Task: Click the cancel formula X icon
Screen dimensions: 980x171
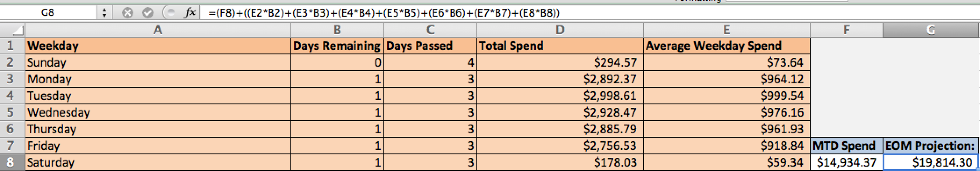Action: [127, 13]
